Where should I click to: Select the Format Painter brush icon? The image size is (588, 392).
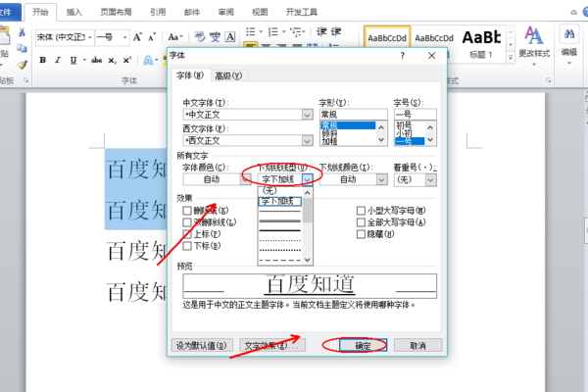click(22, 65)
